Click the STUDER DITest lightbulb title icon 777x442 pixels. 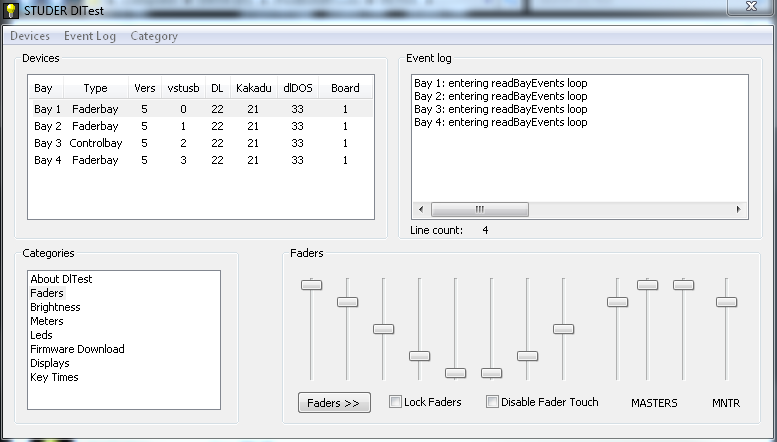[10, 10]
